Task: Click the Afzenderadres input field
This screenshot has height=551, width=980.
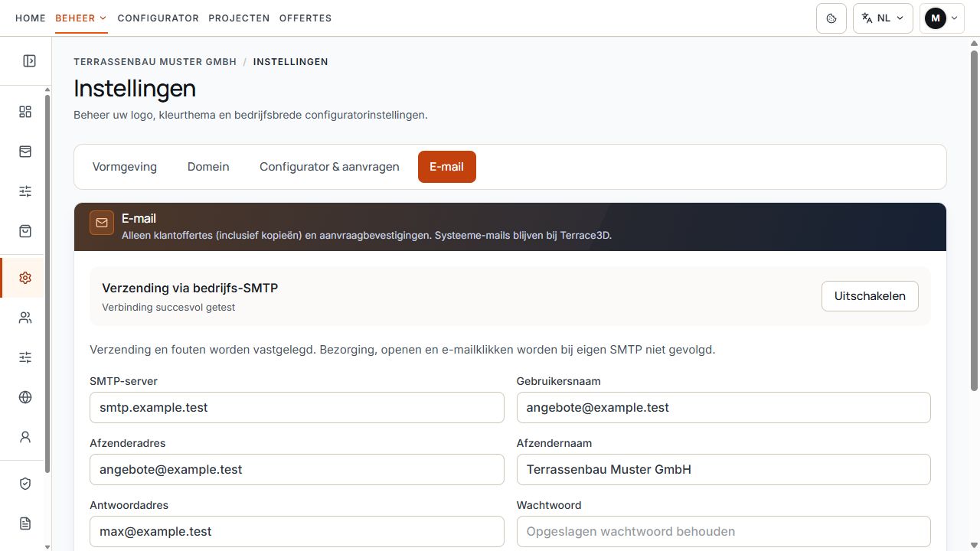Action: pyautogui.click(x=297, y=470)
